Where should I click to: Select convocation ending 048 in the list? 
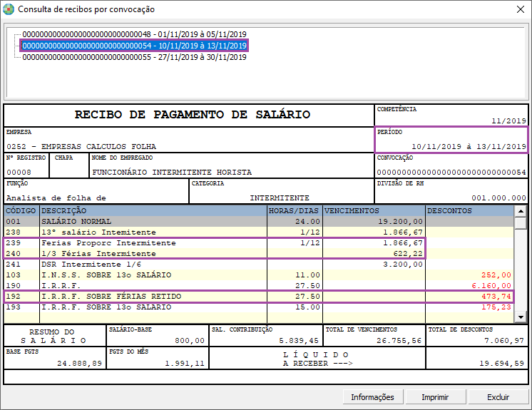tap(134, 34)
